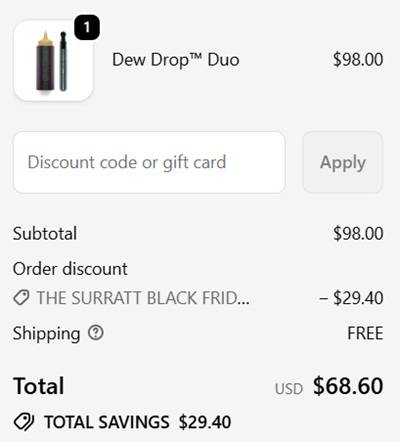Image resolution: width=400 pixels, height=442 pixels.
Task: Click the quantity badge showing 1
Action: 87,27
